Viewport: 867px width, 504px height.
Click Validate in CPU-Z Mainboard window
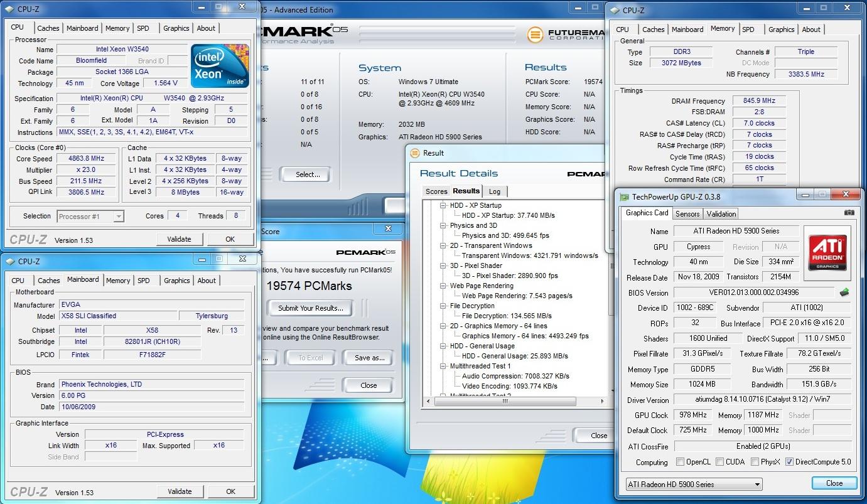coord(179,491)
